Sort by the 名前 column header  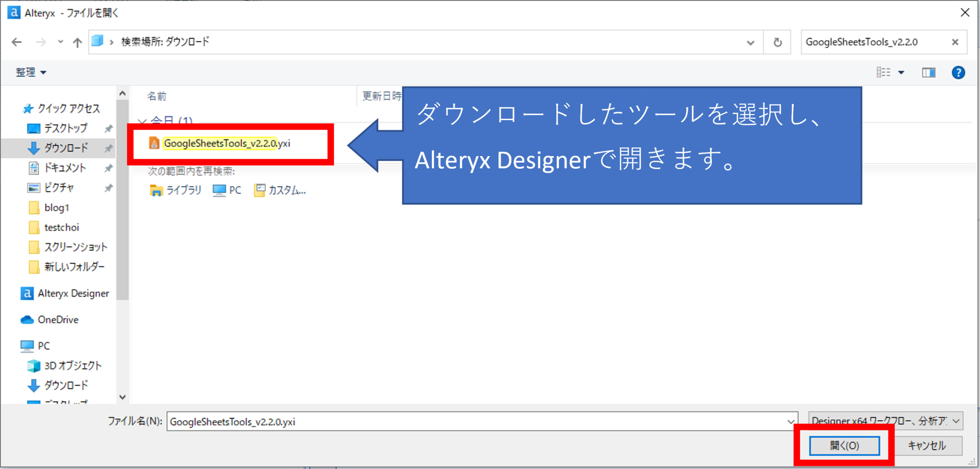coord(157,96)
